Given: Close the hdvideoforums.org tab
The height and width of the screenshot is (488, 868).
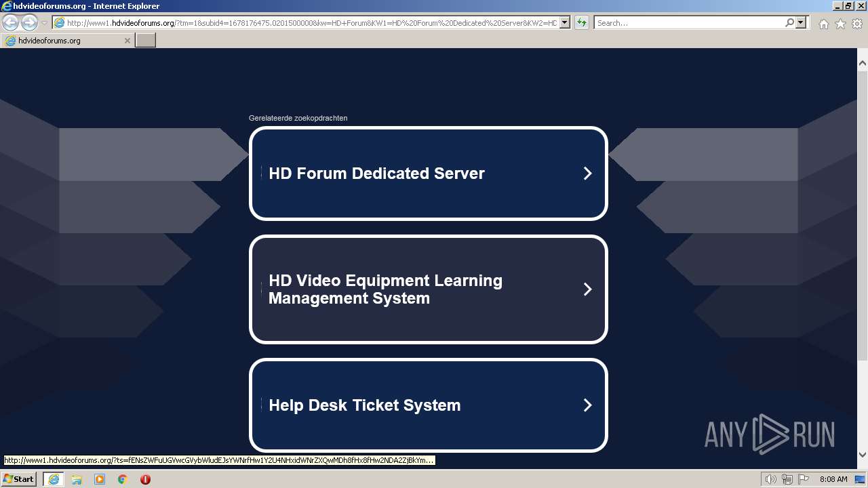Looking at the screenshot, I should (x=127, y=41).
